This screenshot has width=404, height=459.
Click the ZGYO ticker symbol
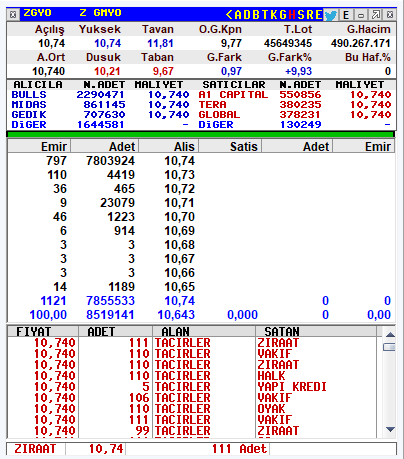(x=37, y=13)
